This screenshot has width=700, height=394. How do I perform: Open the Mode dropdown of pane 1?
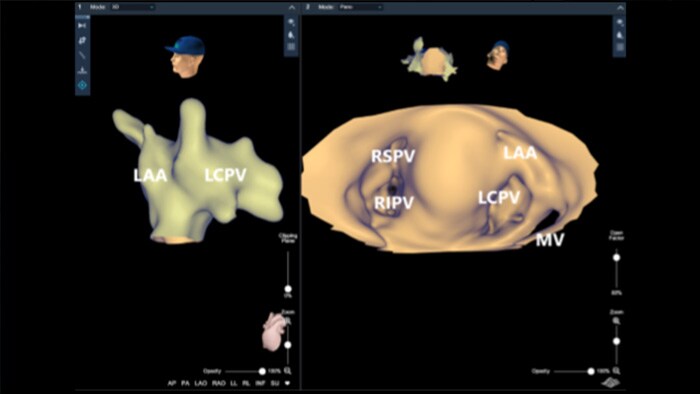pos(133,7)
